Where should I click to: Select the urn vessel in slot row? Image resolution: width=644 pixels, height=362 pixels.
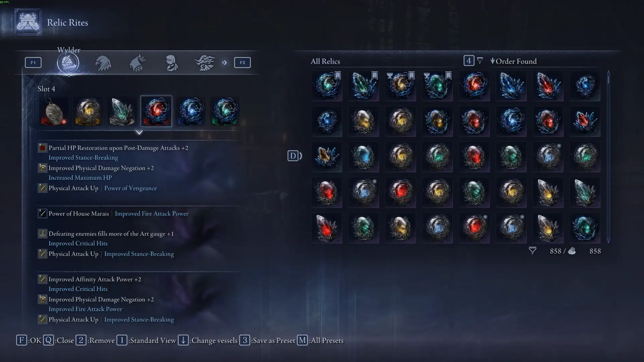pos(54,111)
